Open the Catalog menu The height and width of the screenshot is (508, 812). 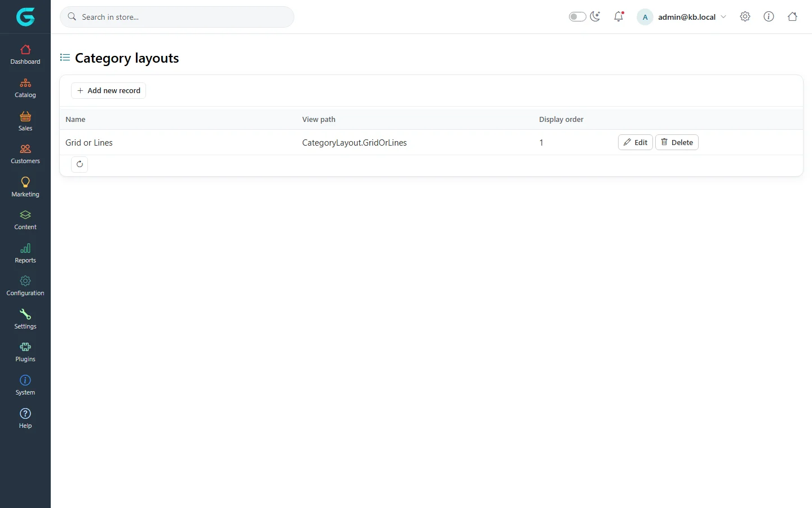pos(25,88)
